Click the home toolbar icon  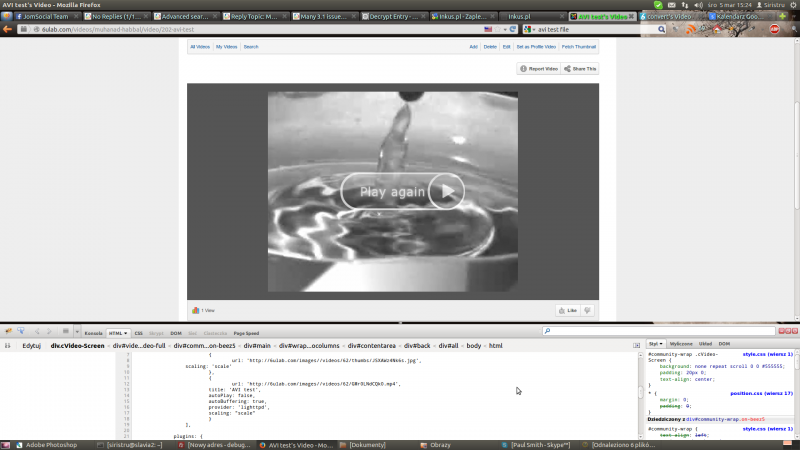tap(717, 30)
